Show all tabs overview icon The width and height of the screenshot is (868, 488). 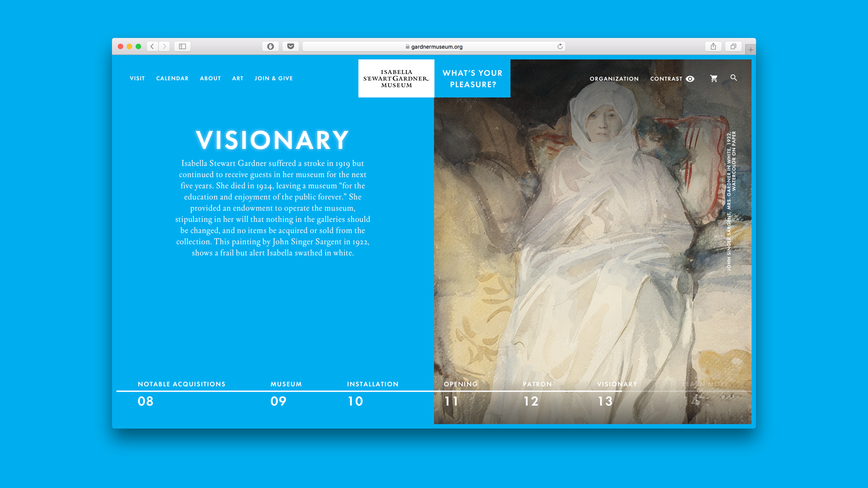coord(733,47)
